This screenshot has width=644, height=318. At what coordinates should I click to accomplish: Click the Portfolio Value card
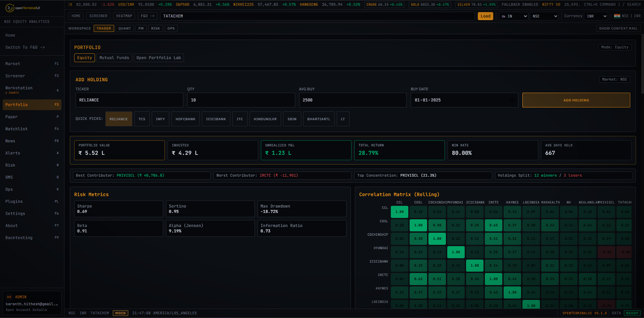pos(120,150)
